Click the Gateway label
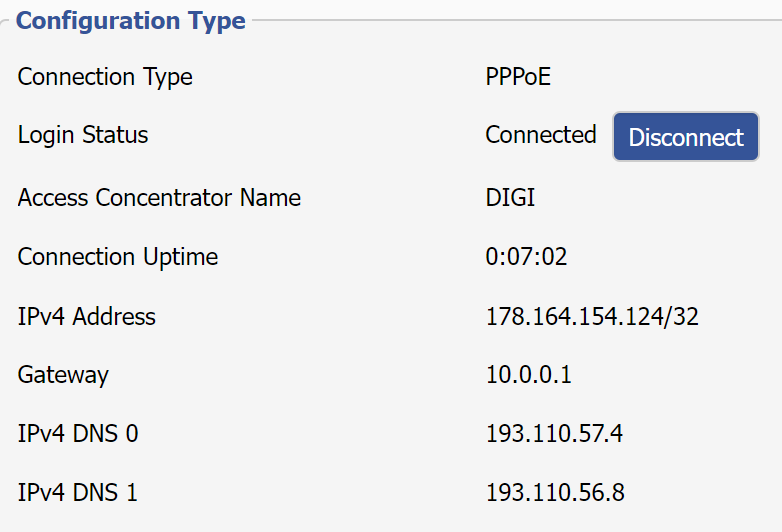The height and width of the screenshot is (532, 782). (63, 375)
